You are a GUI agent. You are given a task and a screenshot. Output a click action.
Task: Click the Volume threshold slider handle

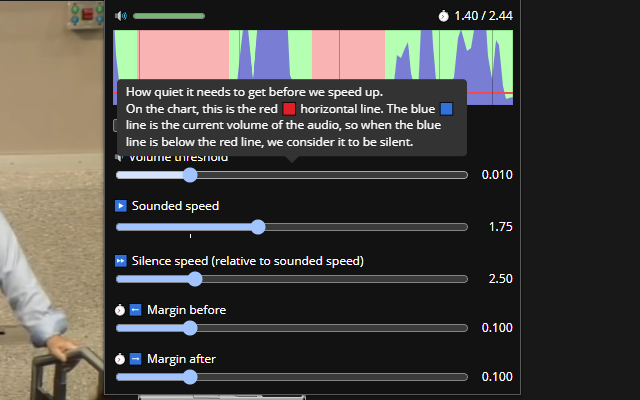(190, 175)
